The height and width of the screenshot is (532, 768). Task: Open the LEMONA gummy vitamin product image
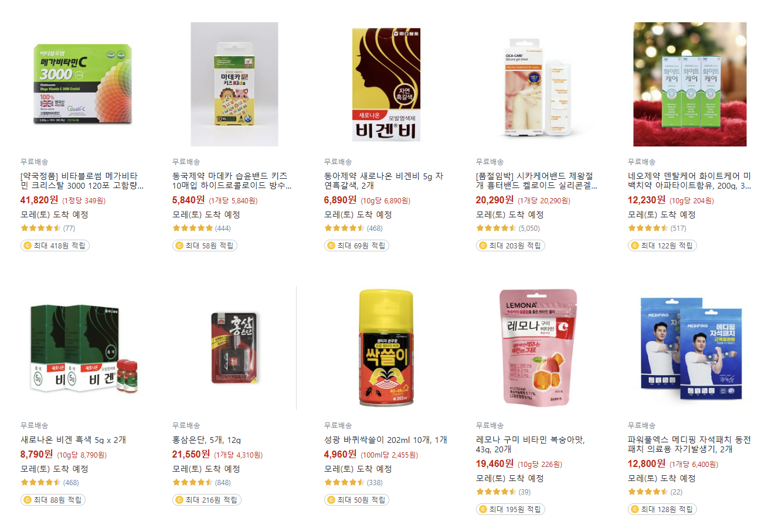pos(538,348)
